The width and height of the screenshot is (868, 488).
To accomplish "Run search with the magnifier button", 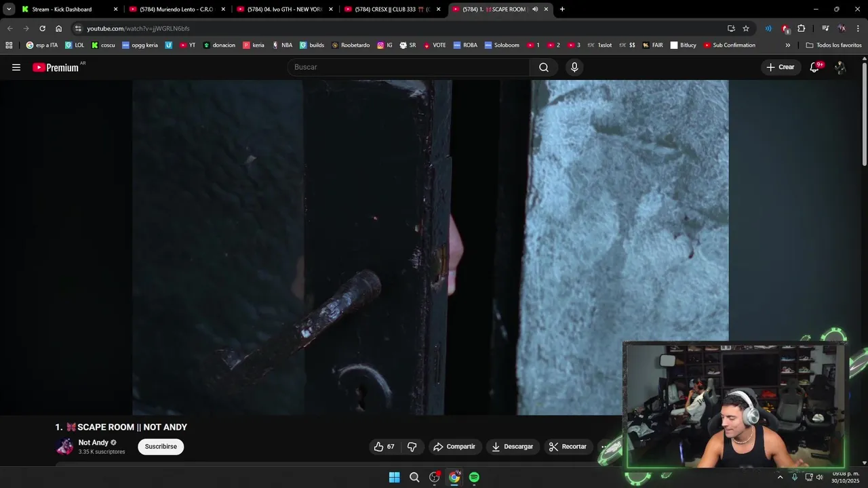I will click(544, 67).
